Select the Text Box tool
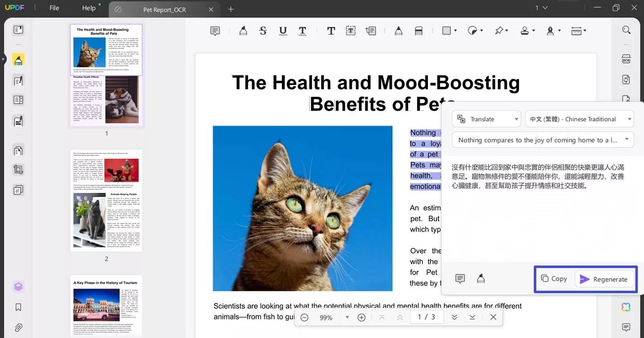644x338 pixels. [x=351, y=31]
